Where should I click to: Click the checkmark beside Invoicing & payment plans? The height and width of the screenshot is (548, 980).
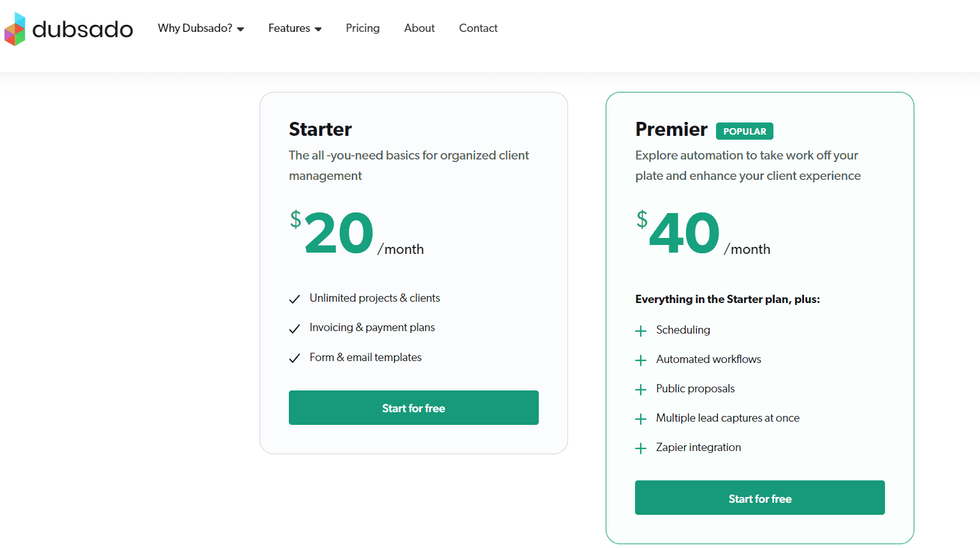295,329
